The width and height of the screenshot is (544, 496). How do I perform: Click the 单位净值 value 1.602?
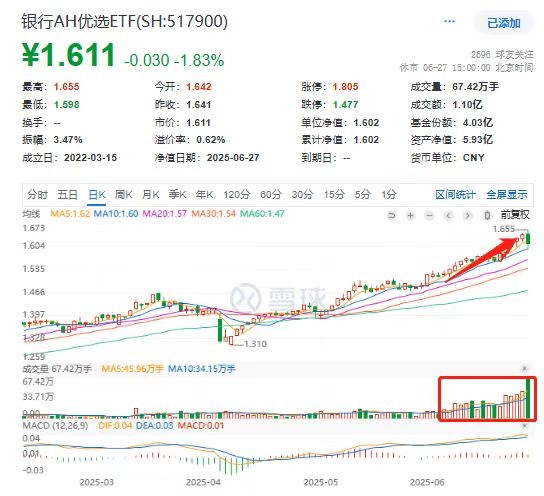pyautogui.click(x=366, y=122)
